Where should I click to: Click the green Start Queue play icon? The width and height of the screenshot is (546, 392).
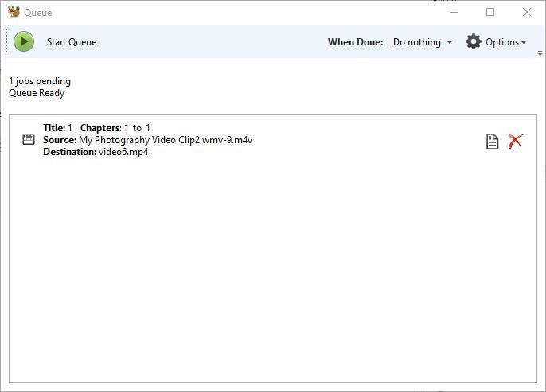click(x=24, y=41)
